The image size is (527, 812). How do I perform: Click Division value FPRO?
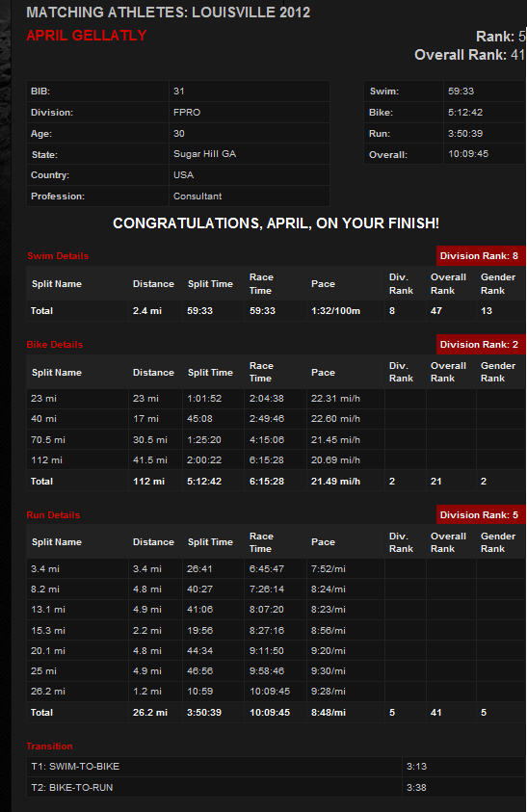coord(187,113)
